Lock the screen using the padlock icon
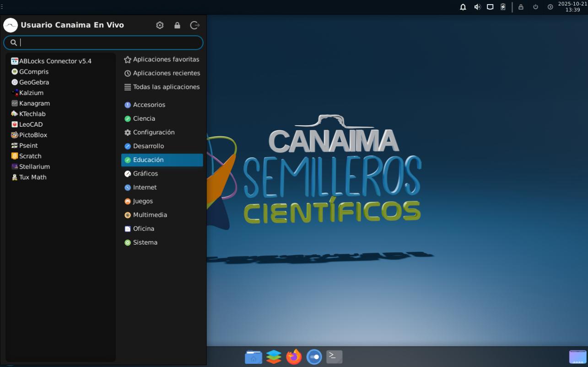 [177, 25]
